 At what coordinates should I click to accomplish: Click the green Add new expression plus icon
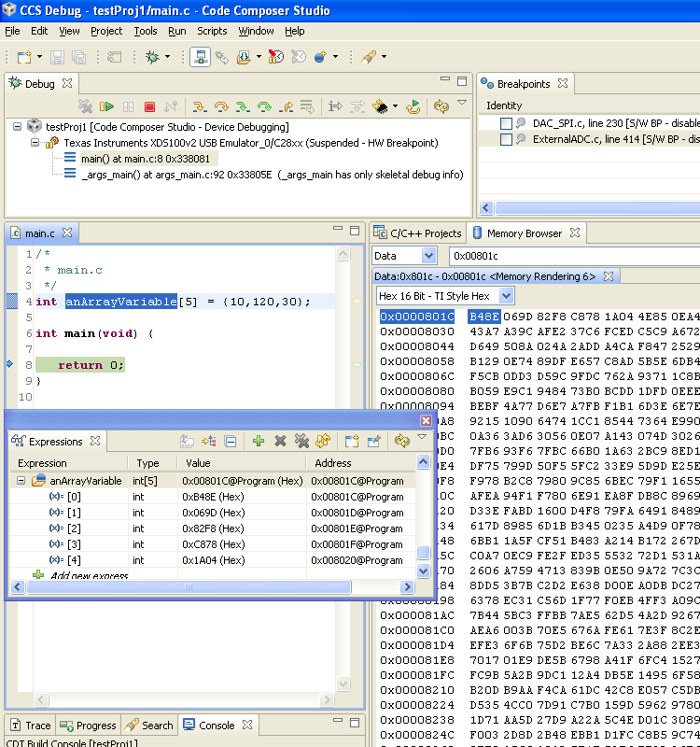coord(259,441)
